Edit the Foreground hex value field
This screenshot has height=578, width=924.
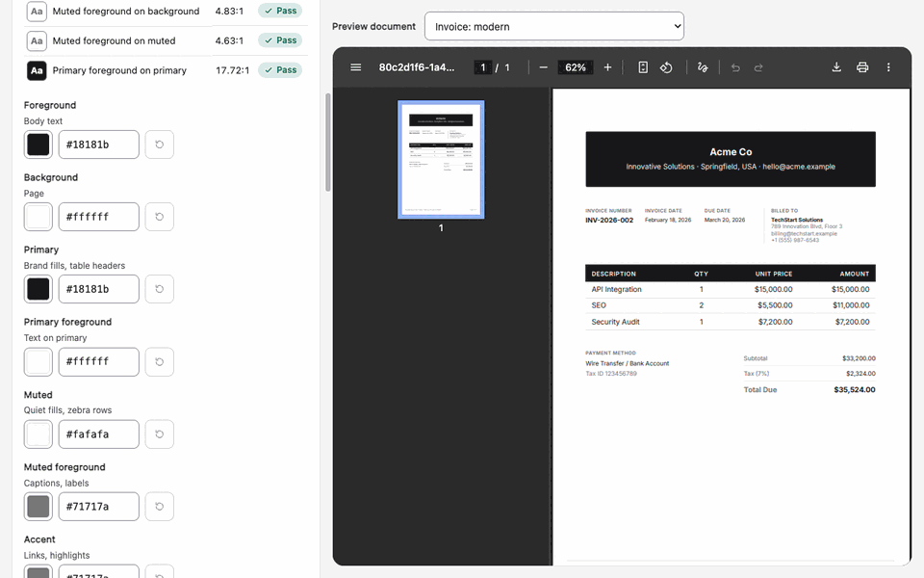click(98, 144)
